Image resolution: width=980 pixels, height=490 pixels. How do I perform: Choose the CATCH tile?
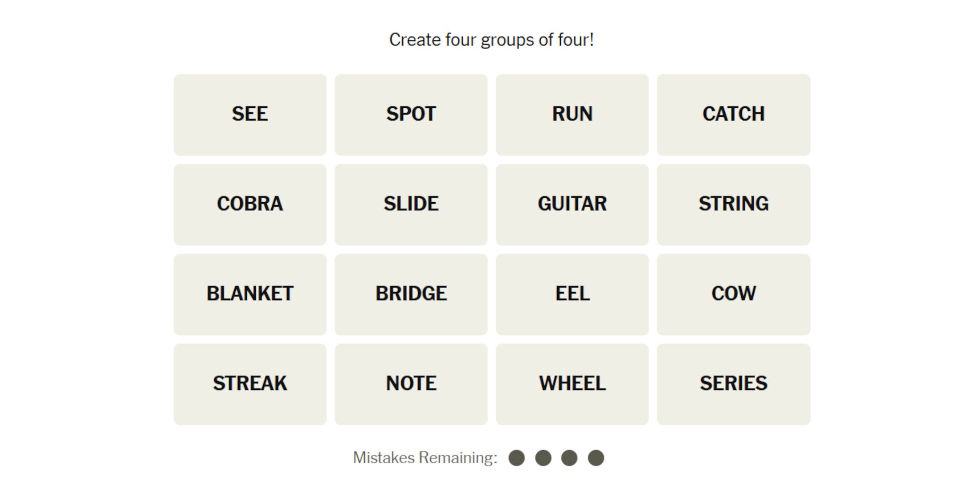(734, 114)
